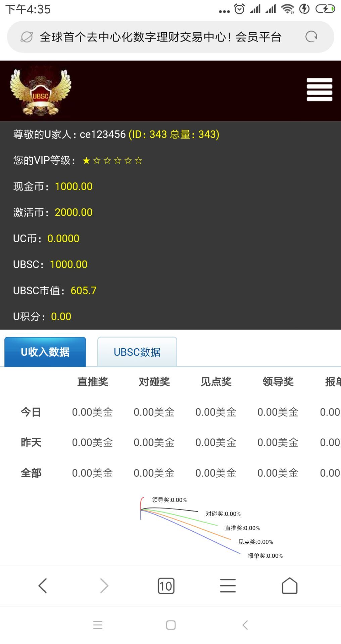
Task: Open the browser tabs counter showing 10
Action: [x=166, y=586]
